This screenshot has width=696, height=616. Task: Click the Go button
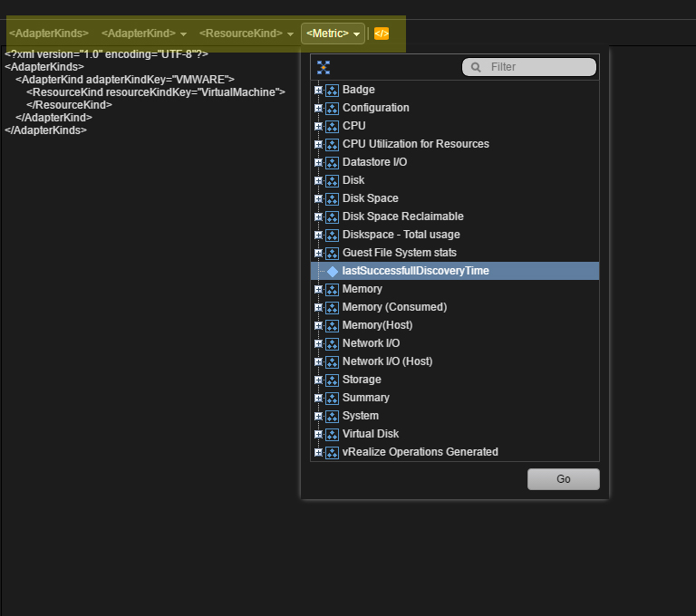point(564,479)
